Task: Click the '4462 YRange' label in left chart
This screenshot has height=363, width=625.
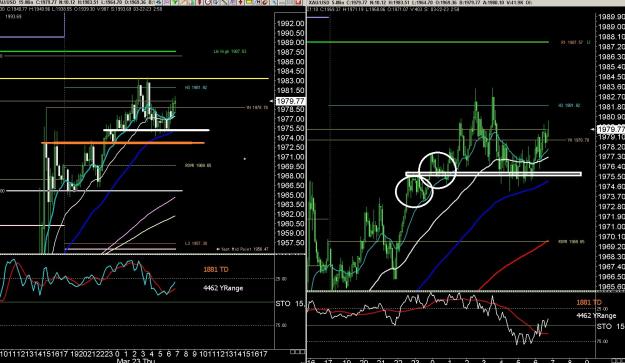Action: click(x=223, y=288)
